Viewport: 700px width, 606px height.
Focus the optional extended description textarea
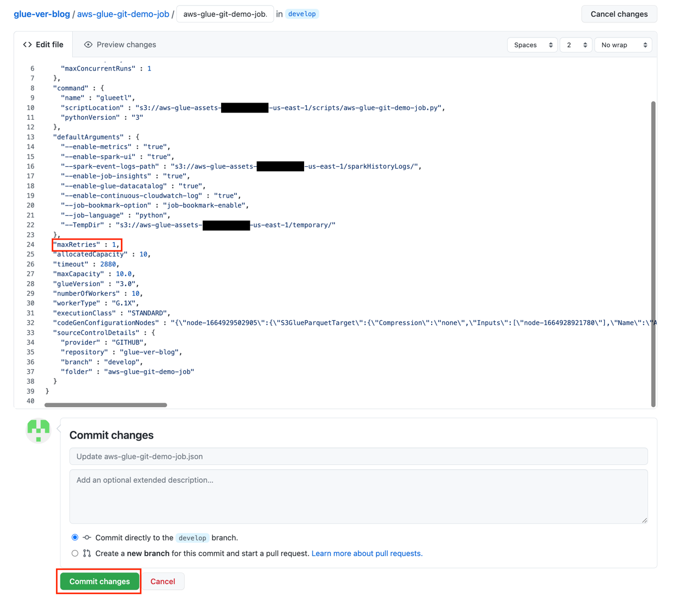pyautogui.click(x=358, y=497)
